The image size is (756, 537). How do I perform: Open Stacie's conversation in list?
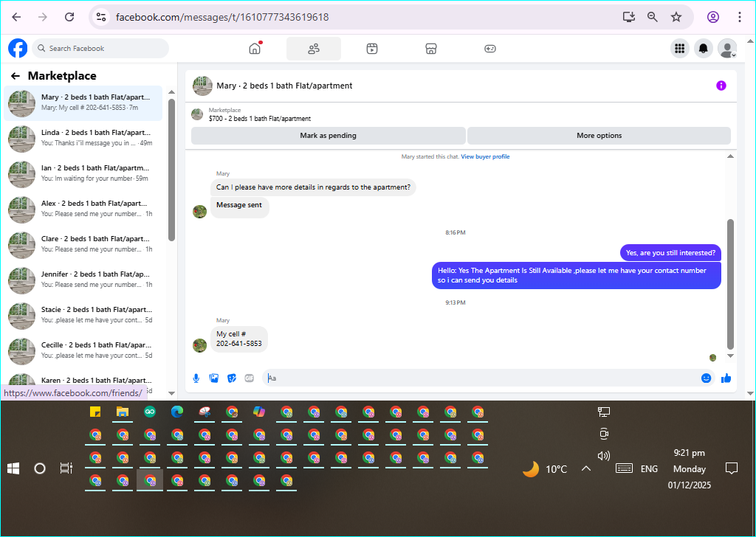[83, 316]
